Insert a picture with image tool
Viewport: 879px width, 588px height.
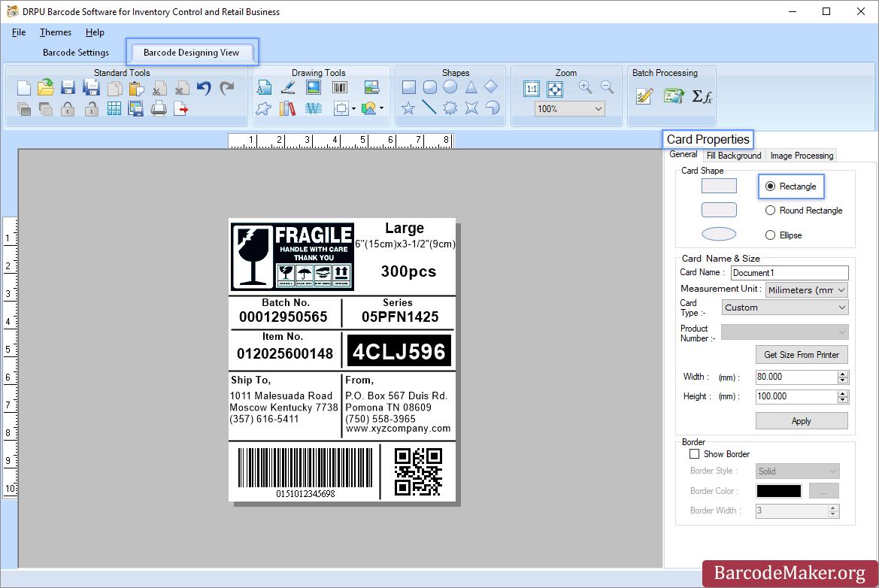(x=314, y=87)
